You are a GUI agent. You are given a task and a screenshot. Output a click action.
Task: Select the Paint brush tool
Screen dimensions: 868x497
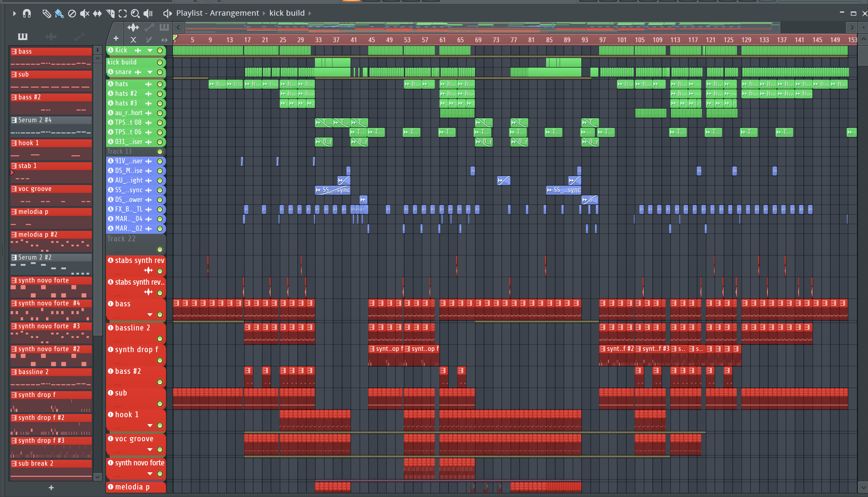59,13
